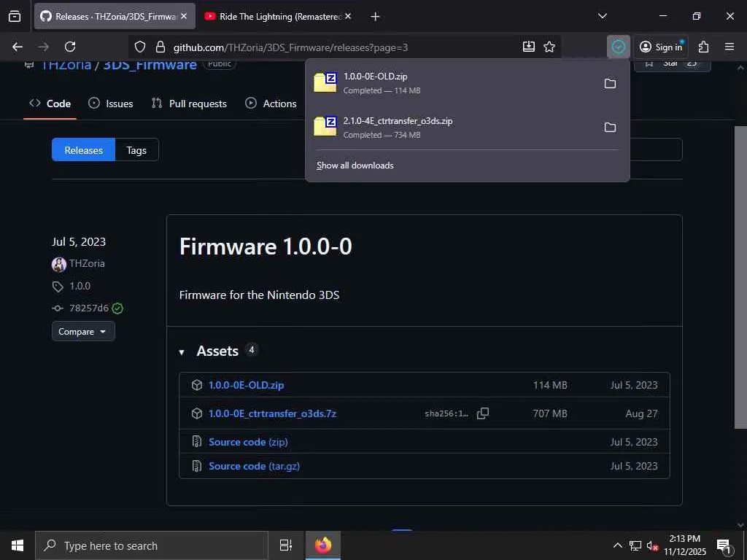Bookmark this page with star icon
Screen dimensions: 747x560
click(x=549, y=47)
